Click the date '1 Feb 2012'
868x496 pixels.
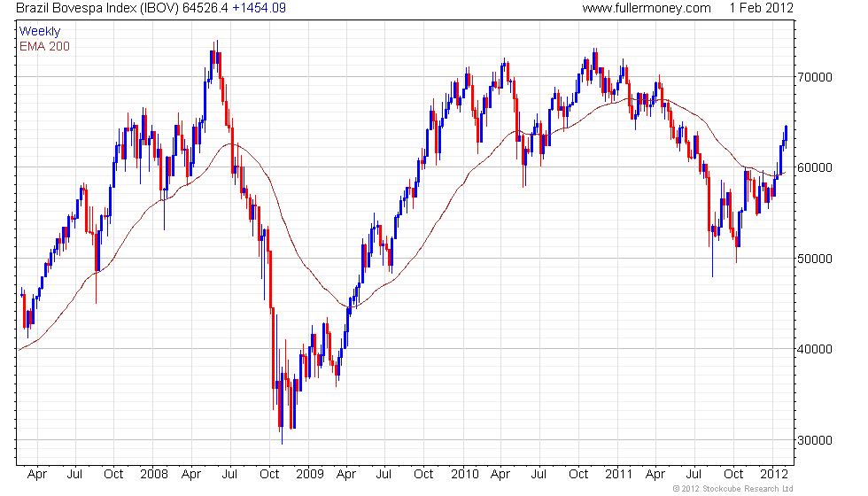tap(761, 8)
